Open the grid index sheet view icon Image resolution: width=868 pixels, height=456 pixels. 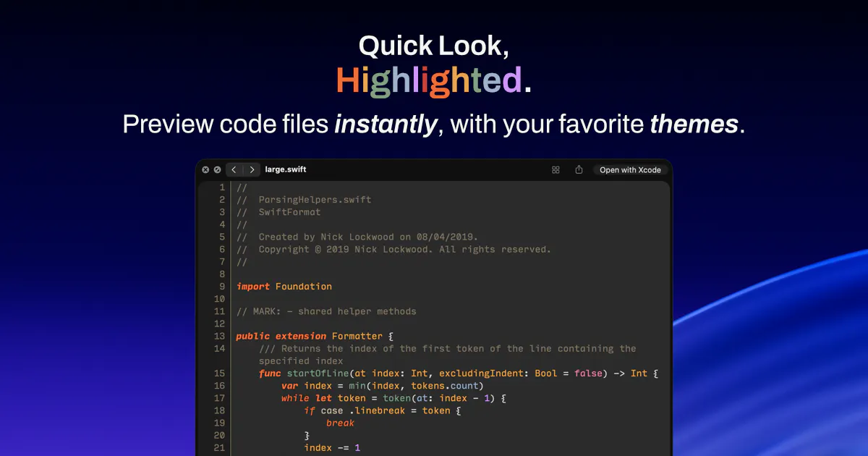tap(556, 170)
